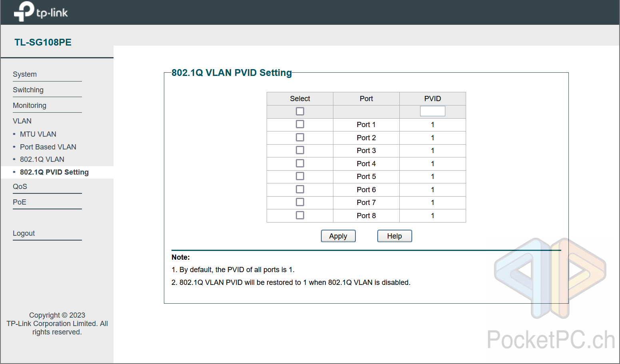Screen dimensions: 620x364
Task: Click the 'Port 6' cell
Action: click(366, 190)
